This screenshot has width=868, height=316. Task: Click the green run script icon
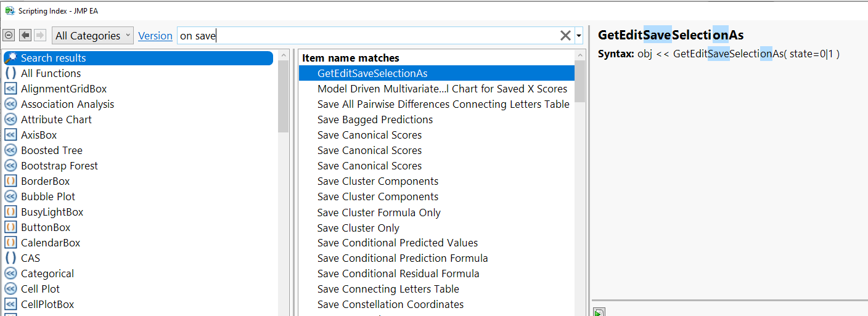(x=599, y=312)
